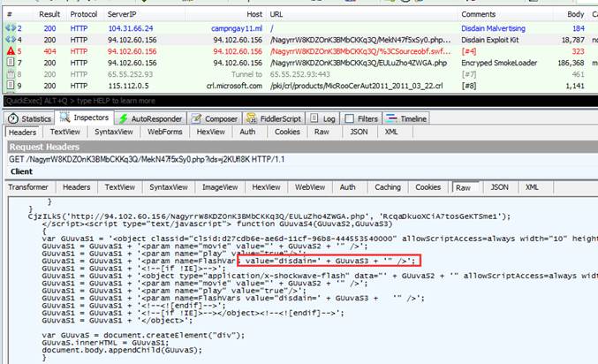Select request Headers inspector tab
This screenshot has height=364, width=598.
pos(22,132)
